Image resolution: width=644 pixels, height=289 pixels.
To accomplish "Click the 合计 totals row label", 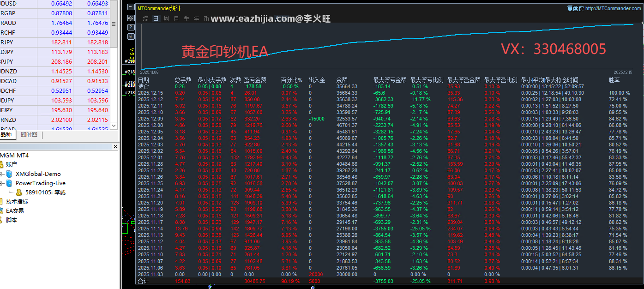I will pos(144,281).
